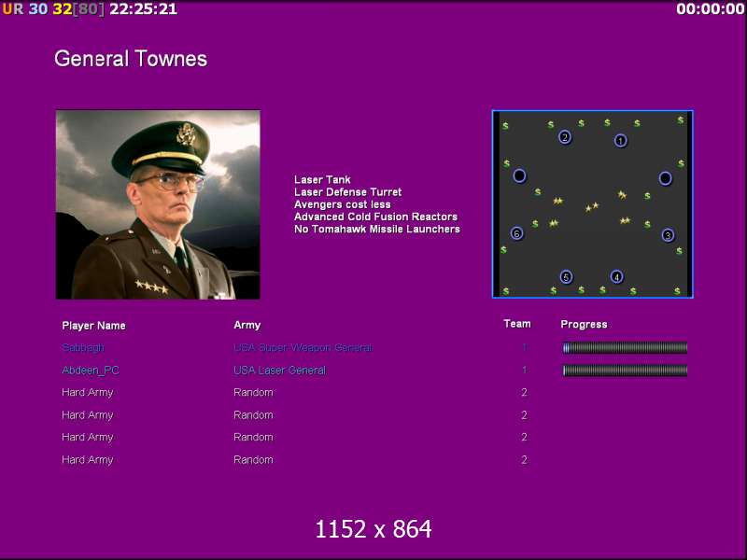
Task: Click the "General Townes" title
Action: [131, 59]
